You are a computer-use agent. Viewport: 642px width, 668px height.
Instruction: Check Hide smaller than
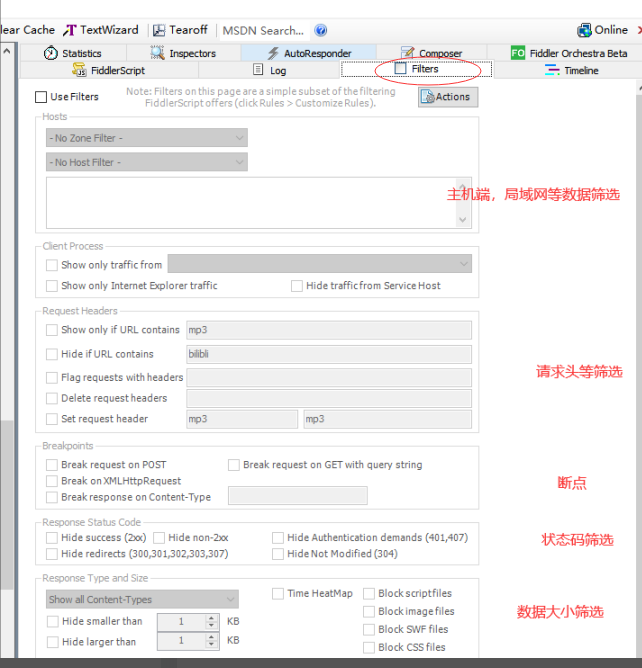click(53, 622)
